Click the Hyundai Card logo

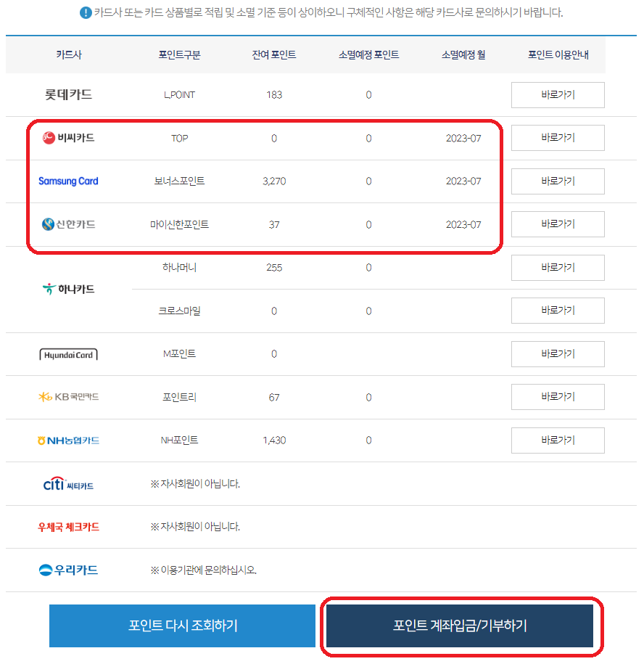(67, 354)
